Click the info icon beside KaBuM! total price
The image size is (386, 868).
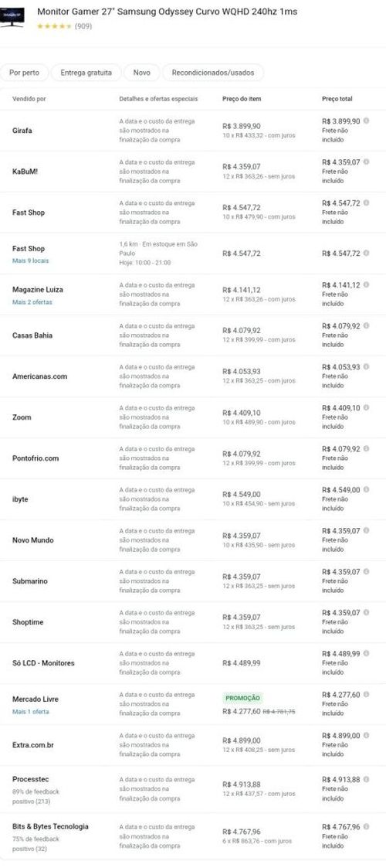tap(366, 162)
